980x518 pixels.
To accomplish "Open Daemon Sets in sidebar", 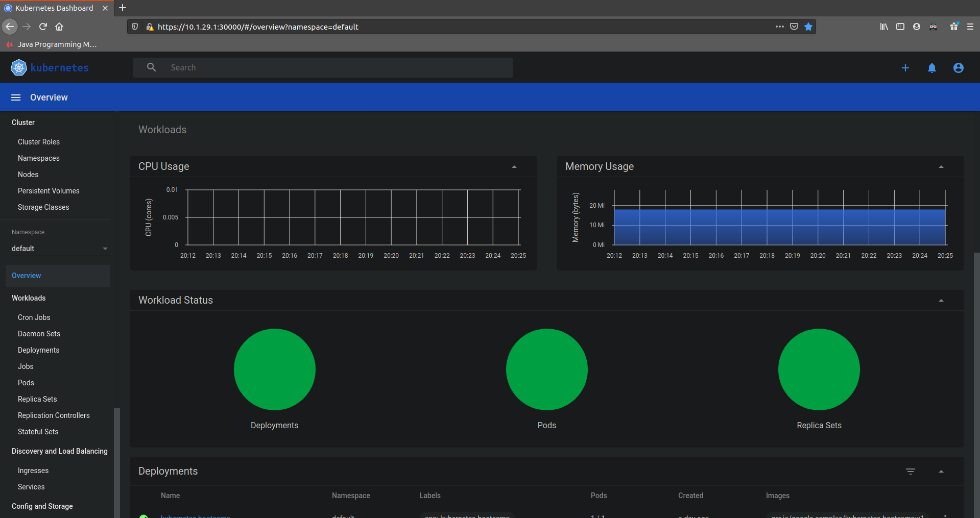I will [39, 334].
